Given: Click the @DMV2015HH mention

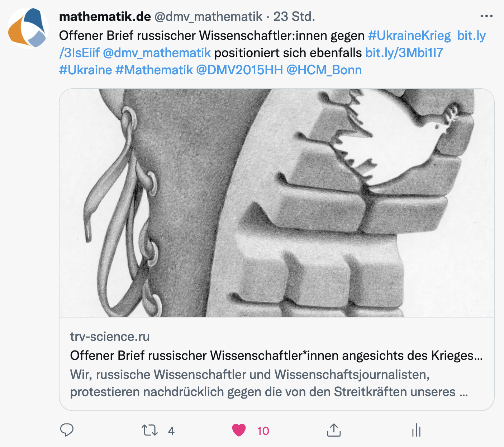Looking at the screenshot, I should [239, 70].
